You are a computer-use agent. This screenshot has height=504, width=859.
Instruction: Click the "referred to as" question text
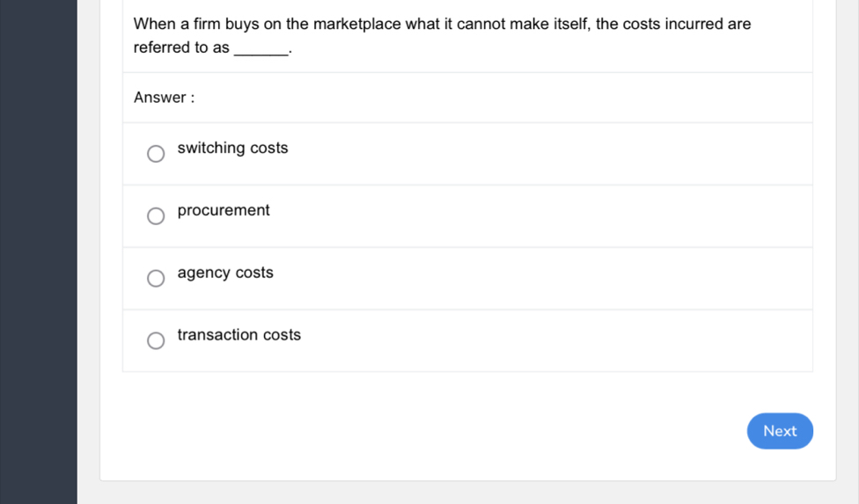(x=181, y=47)
